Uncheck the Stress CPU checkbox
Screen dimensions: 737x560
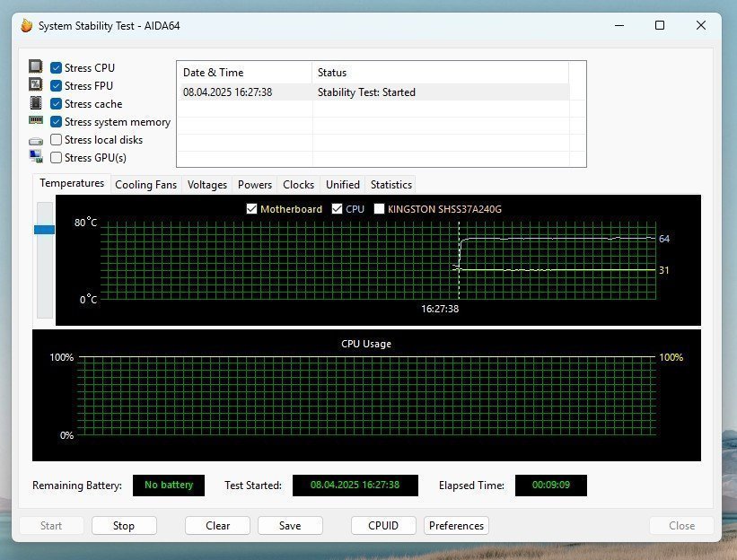point(56,67)
